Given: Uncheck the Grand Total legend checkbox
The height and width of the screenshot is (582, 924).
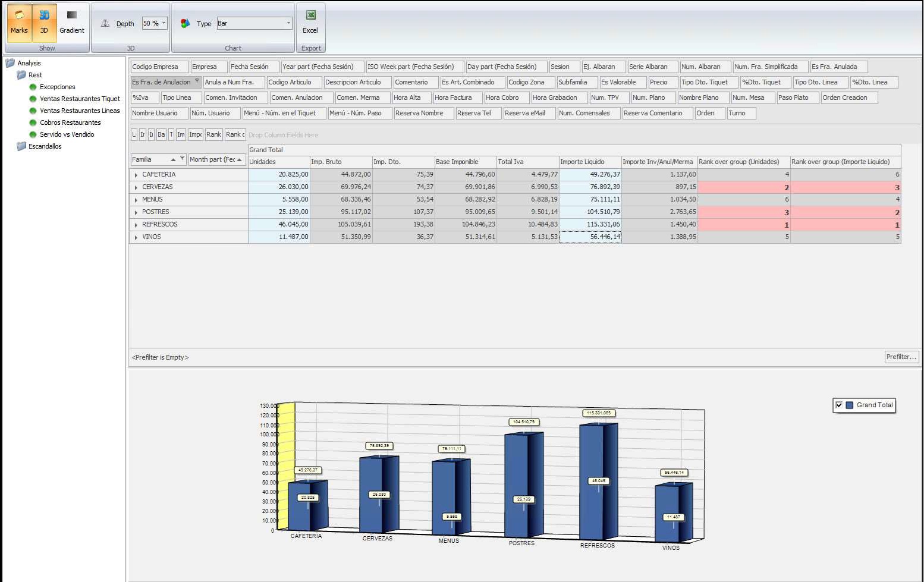Looking at the screenshot, I should [839, 405].
